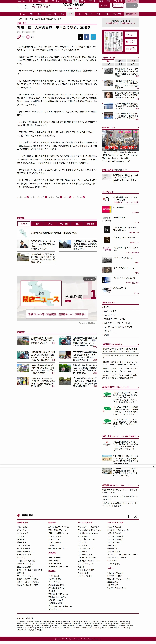Open 購読者様サポート link
The width and height of the screenshot is (156, 644).
pyautogui.click(x=129, y=23)
